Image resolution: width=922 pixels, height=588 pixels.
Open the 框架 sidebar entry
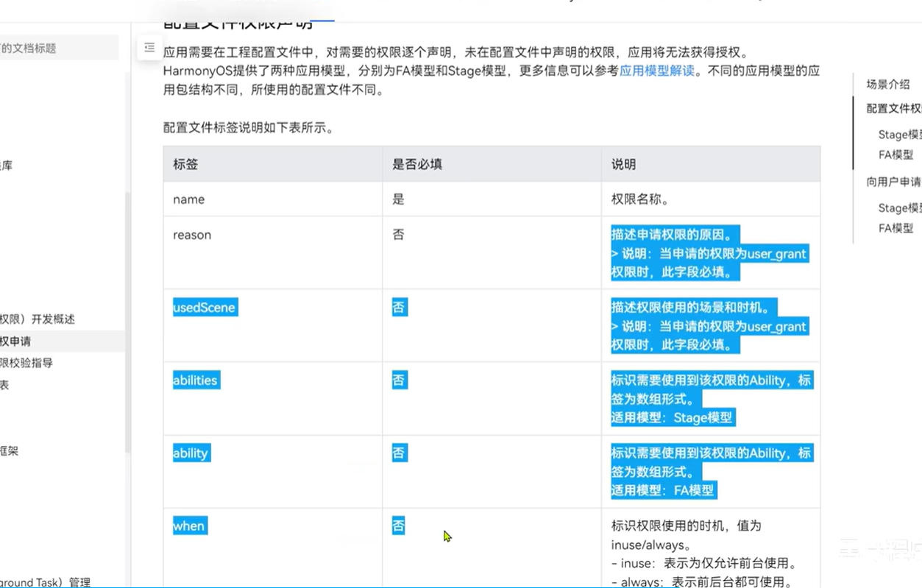pyautogui.click(x=10, y=451)
